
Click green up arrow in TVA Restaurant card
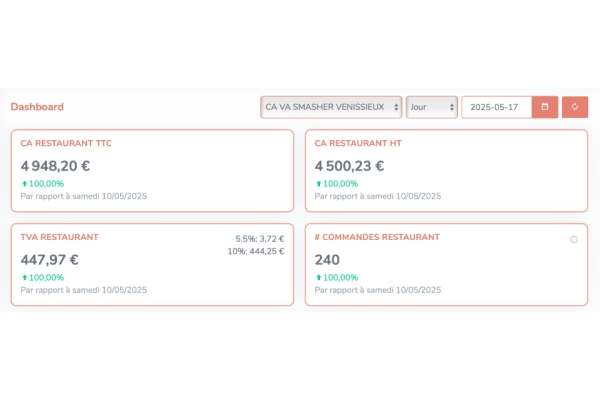click(x=24, y=277)
